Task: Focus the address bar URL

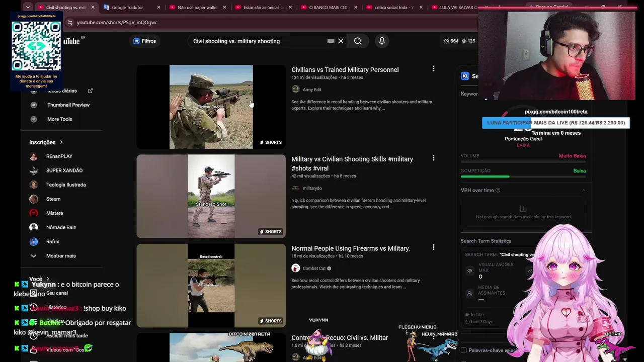Action: pyautogui.click(x=117, y=23)
